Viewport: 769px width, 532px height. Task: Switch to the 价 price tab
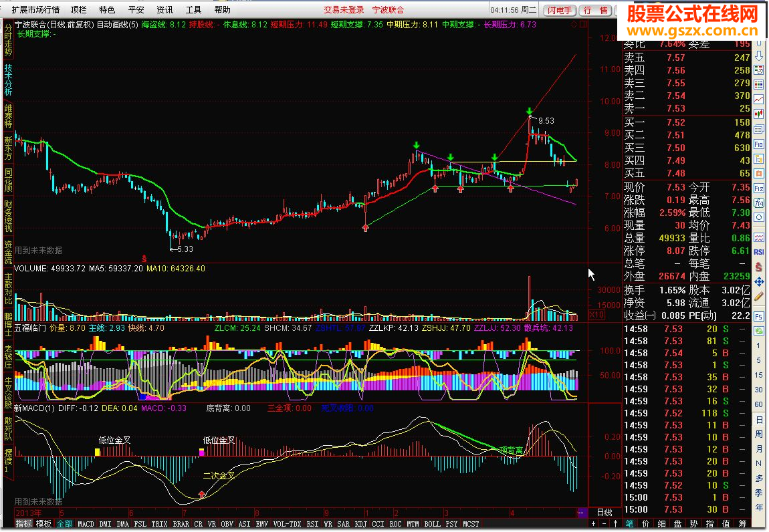pyautogui.click(x=646, y=524)
